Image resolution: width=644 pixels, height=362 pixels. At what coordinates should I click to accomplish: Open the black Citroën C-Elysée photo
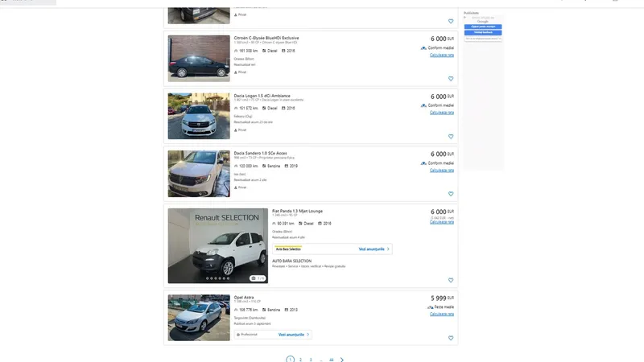pyautogui.click(x=199, y=58)
